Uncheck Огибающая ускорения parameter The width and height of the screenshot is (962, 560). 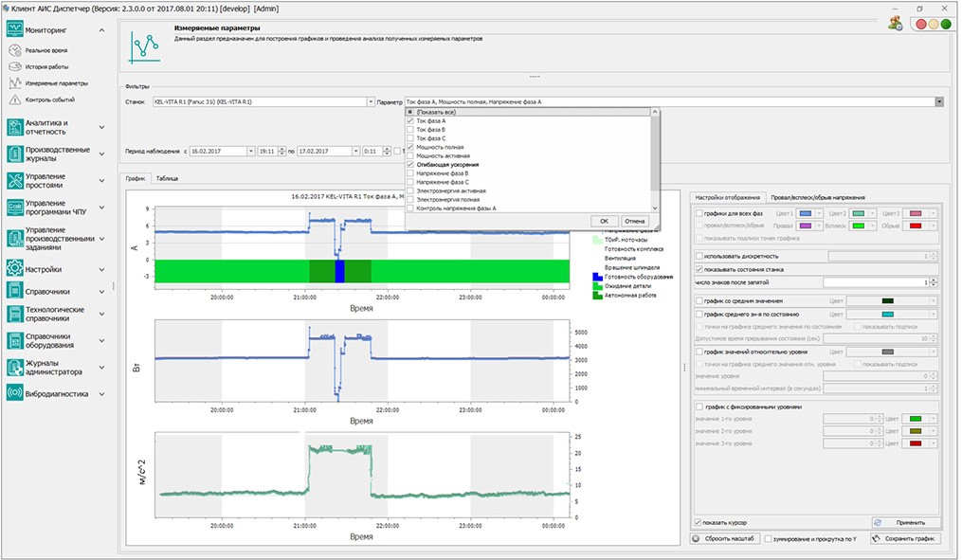pyautogui.click(x=410, y=164)
